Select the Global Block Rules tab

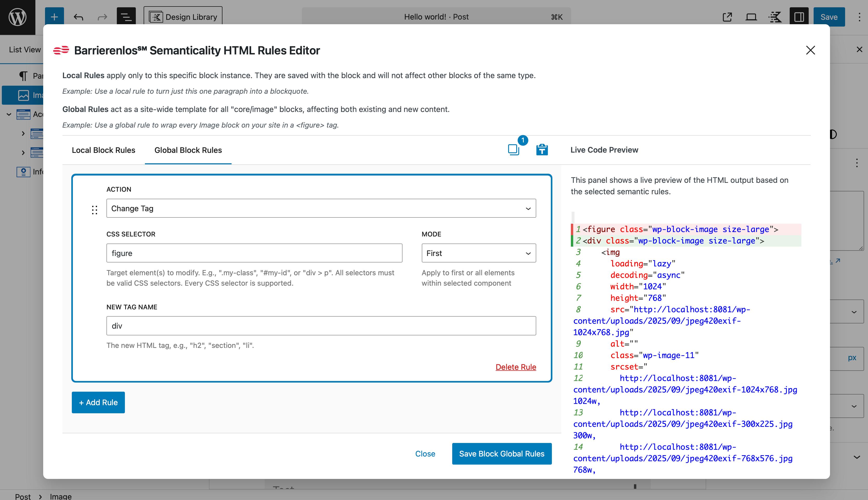(188, 150)
